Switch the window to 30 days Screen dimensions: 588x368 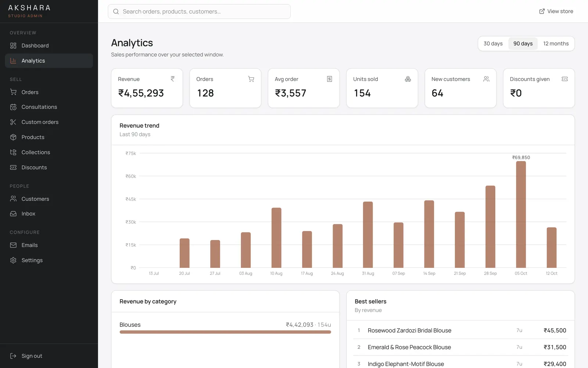point(493,43)
